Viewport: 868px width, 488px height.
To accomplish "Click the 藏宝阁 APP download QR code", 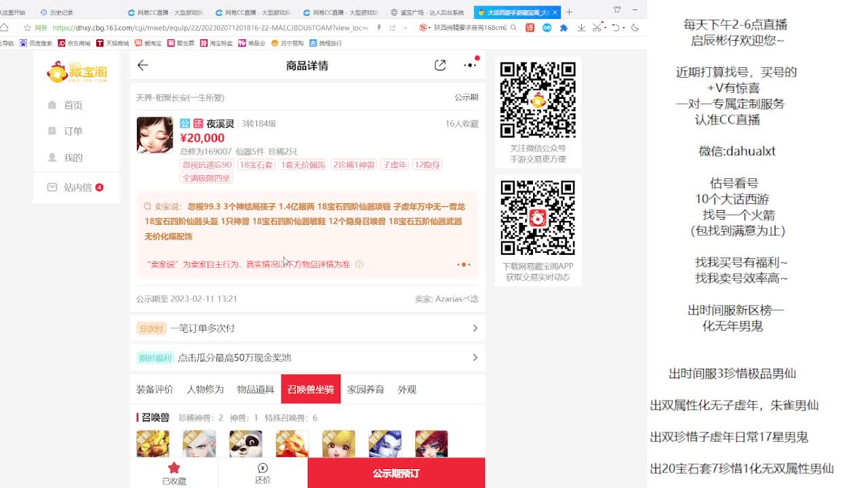I will pyautogui.click(x=538, y=218).
